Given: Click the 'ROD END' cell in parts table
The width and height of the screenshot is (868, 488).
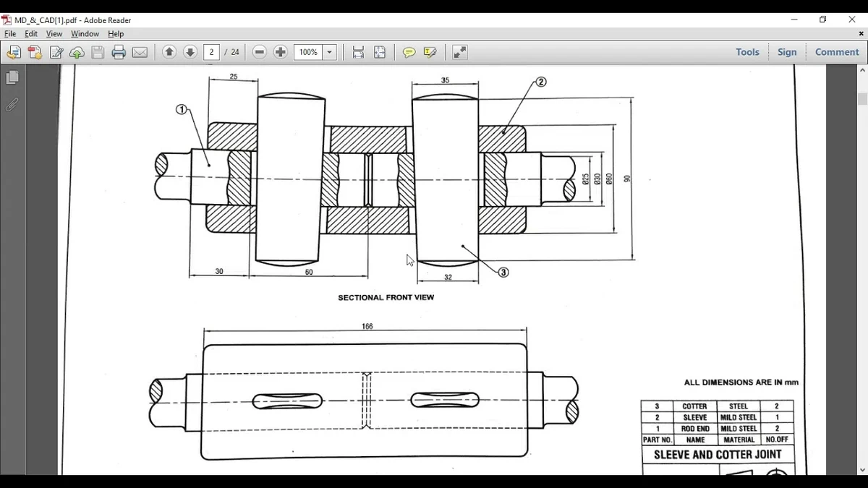Looking at the screenshot, I should (x=694, y=429).
